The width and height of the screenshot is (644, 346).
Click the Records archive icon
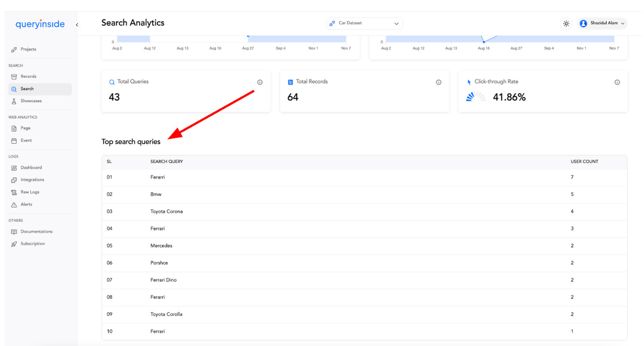pos(14,77)
